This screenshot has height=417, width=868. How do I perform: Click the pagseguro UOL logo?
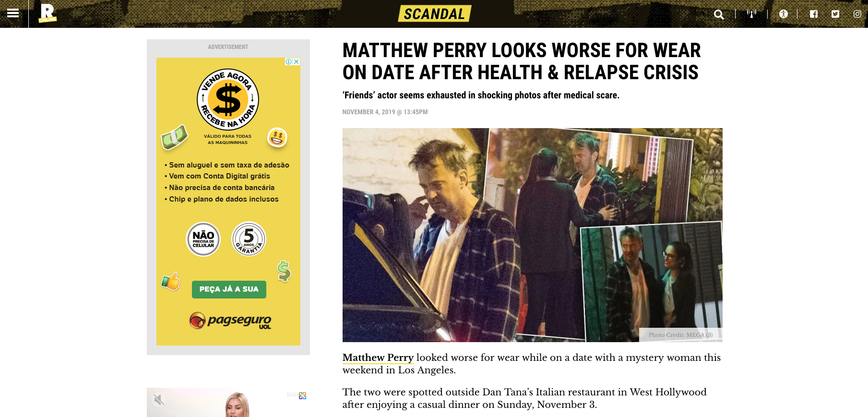pos(230,321)
